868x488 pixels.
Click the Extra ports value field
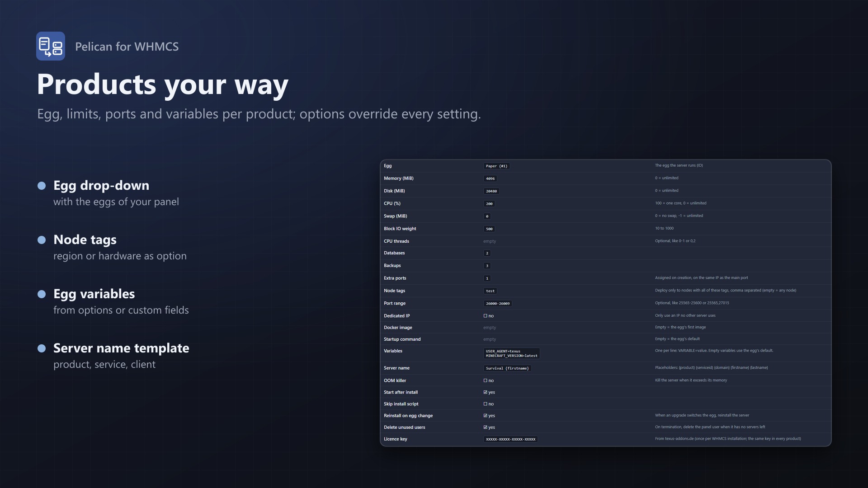point(487,279)
